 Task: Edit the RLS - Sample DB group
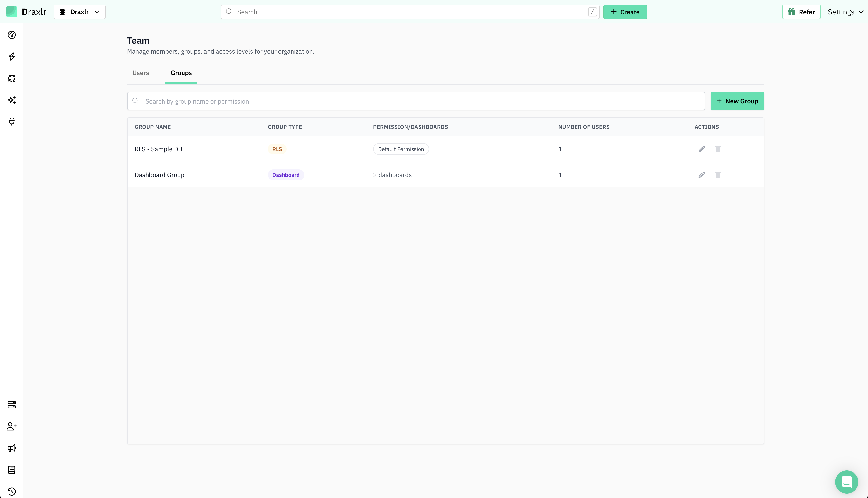(702, 149)
